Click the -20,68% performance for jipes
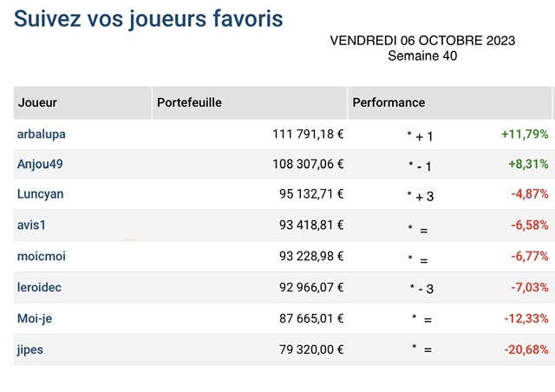Viewport: 555px width, 392px height. point(526,350)
